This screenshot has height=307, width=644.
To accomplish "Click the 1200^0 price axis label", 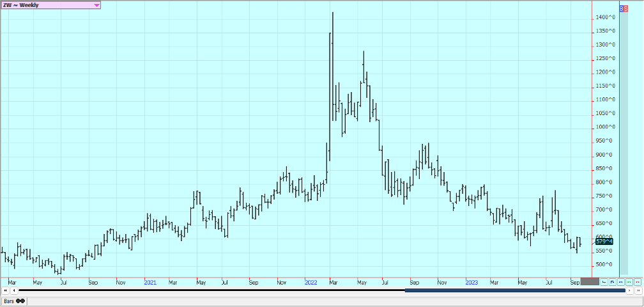I will tap(606, 72).
